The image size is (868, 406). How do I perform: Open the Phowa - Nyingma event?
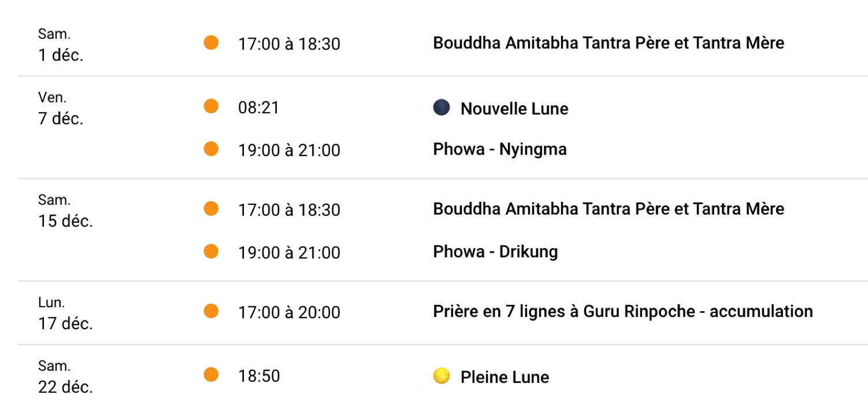pyautogui.click(x=499, y=150)
